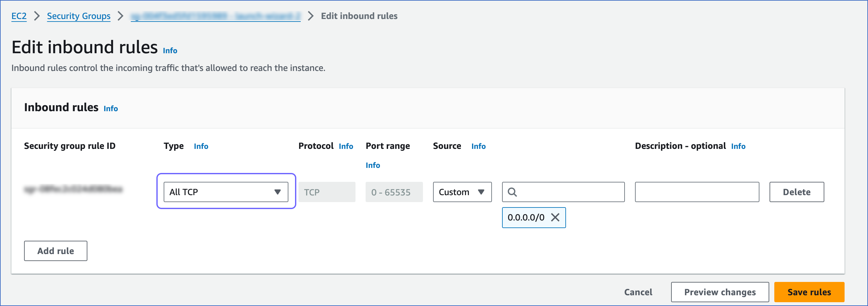Open Info link beside Inbound rules heading
The height and width of the screenshot is (306, 868).
[110, 109]
